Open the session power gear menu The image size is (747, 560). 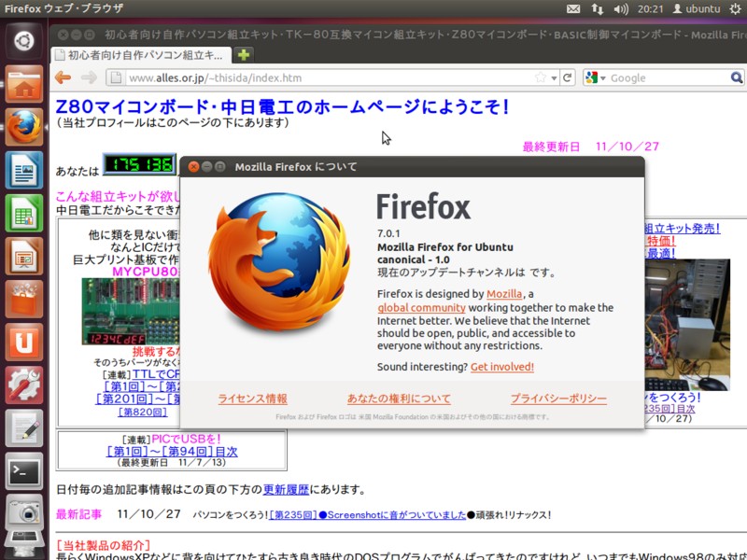tap(736, 8)
